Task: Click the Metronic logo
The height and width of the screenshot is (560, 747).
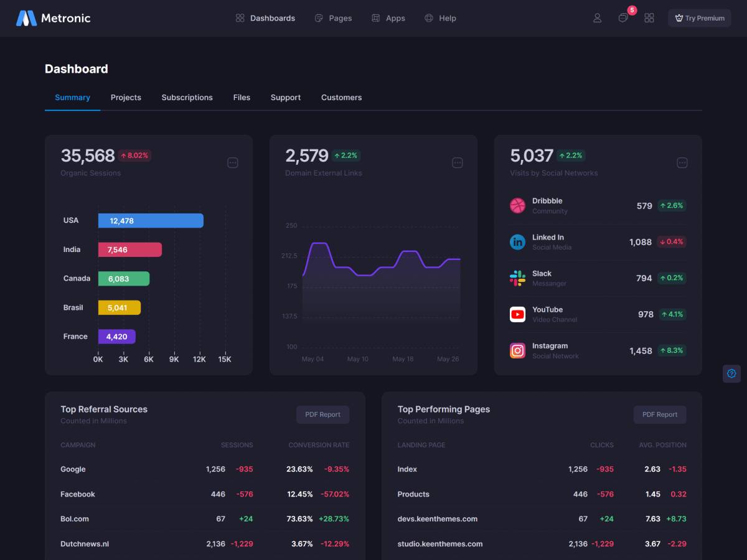Action: [x=53, y=18]
